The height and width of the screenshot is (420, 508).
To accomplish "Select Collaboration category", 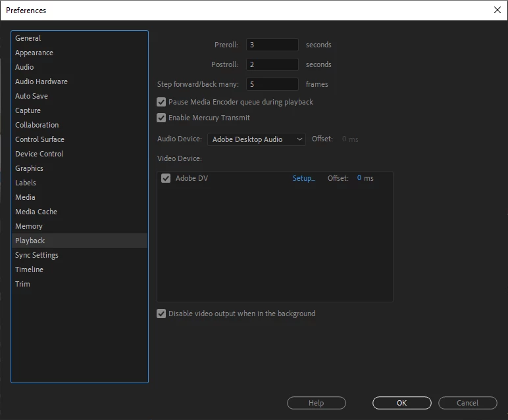I will (x=80, y=125).
